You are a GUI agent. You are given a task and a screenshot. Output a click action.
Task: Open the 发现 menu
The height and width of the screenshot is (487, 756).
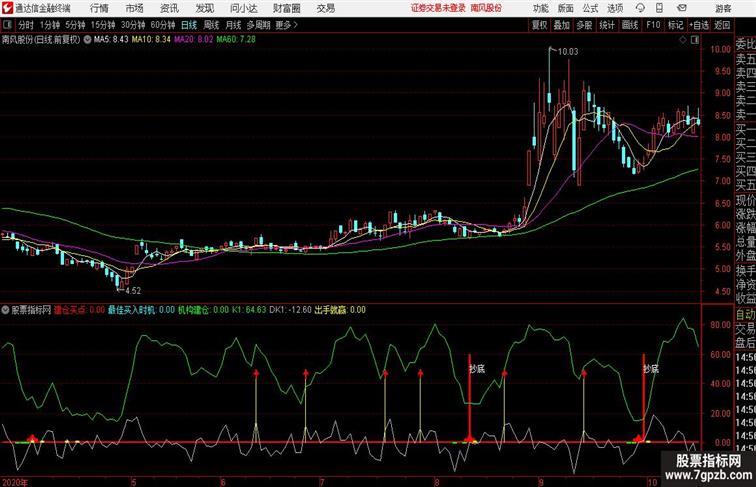204,8
